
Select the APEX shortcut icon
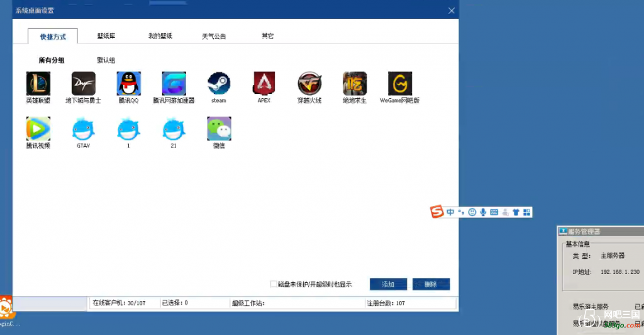click(x=264, y=84)
